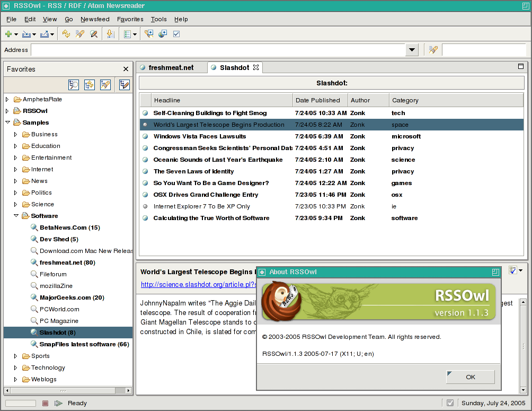Click the magnifier-with-pen icon in main toolbar

coord(94,33)
